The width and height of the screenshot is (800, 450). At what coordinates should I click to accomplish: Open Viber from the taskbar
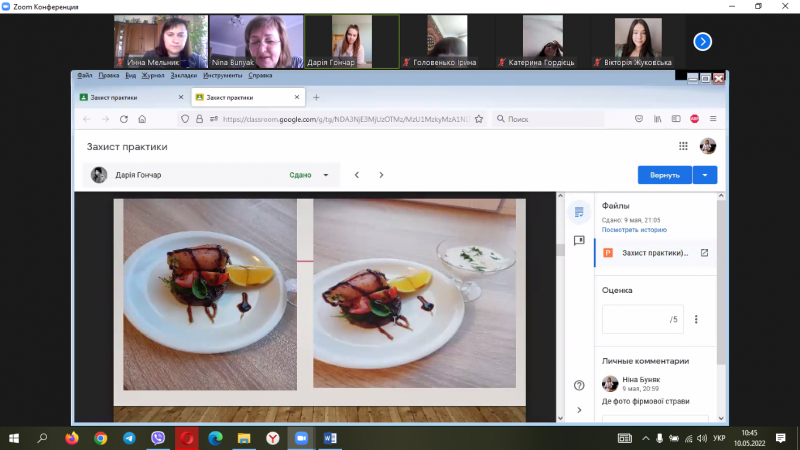pyautogui.click(x=158, y=438)
